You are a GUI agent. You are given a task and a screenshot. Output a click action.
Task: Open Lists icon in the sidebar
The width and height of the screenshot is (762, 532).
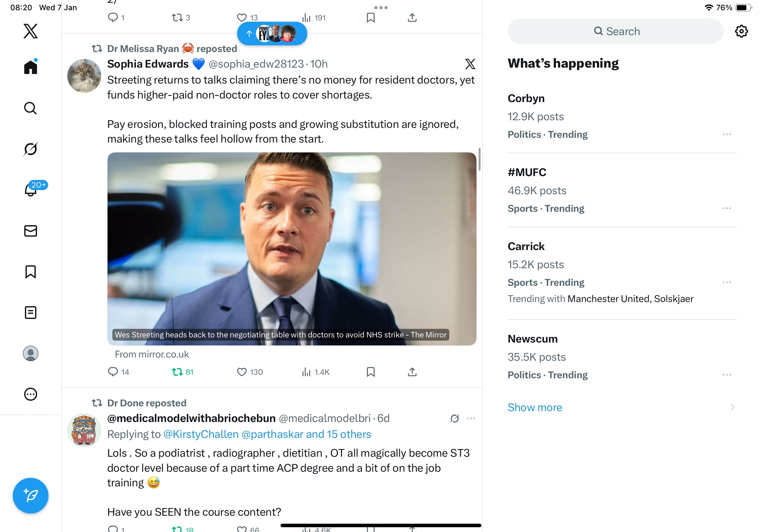coord(31,313)
